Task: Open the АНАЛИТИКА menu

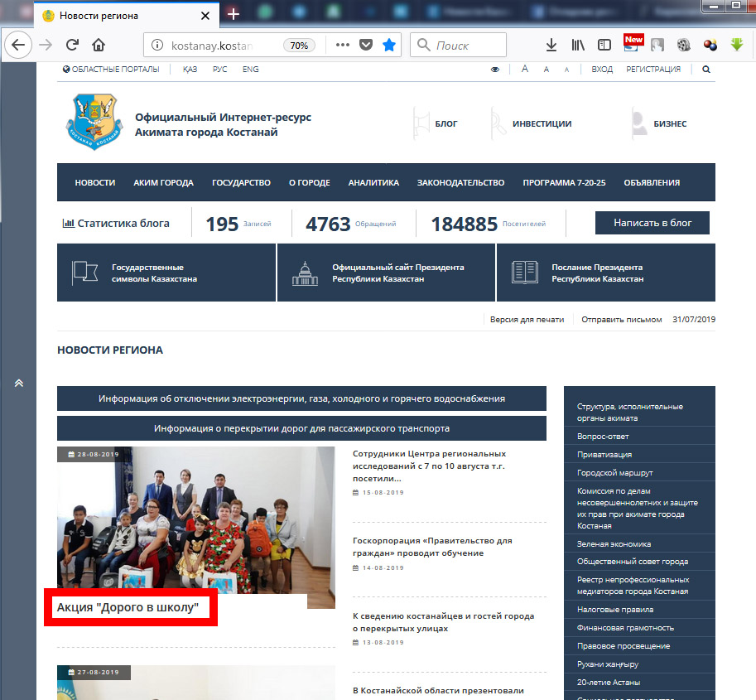Action: (373, 183)
